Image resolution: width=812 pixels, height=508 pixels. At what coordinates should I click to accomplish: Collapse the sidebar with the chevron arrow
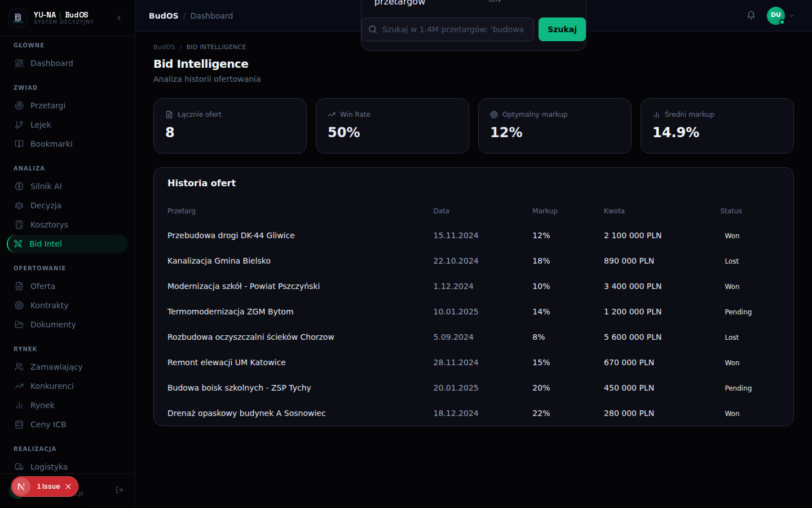(119, 18)
